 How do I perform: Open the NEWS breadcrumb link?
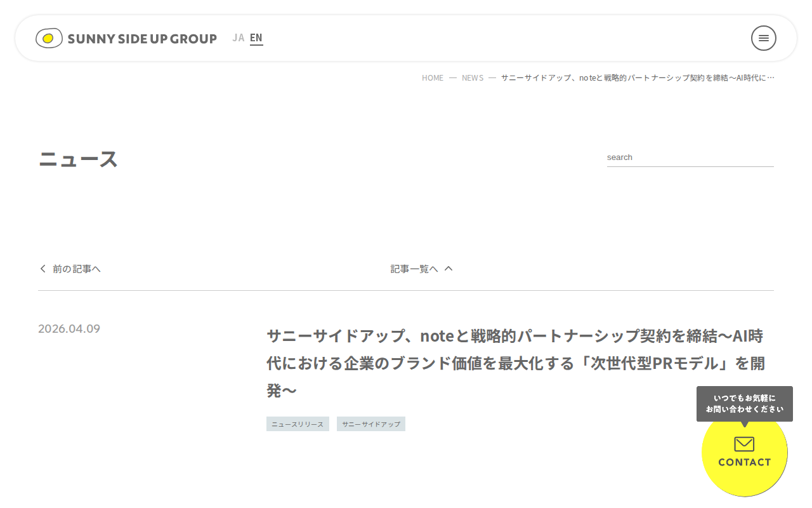(473, 77)
